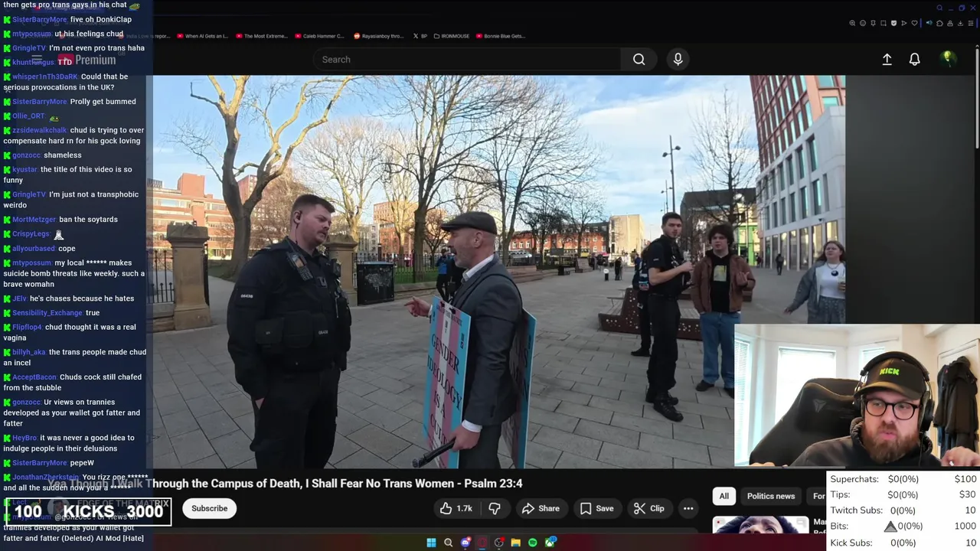980x551 pixels.
Task: Click chat message 'ban the soytards'
Action: pos(89,220)
